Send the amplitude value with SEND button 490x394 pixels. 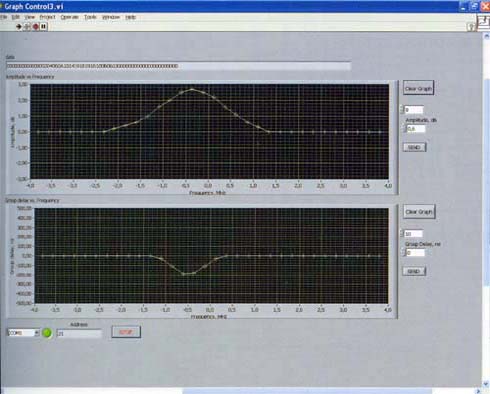[414, 147]
